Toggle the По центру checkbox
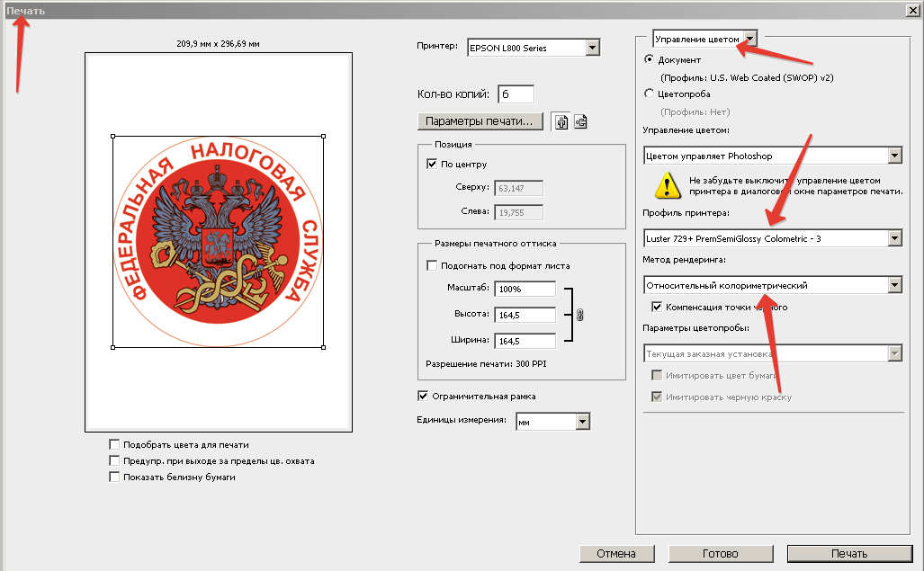 [432, 164]
